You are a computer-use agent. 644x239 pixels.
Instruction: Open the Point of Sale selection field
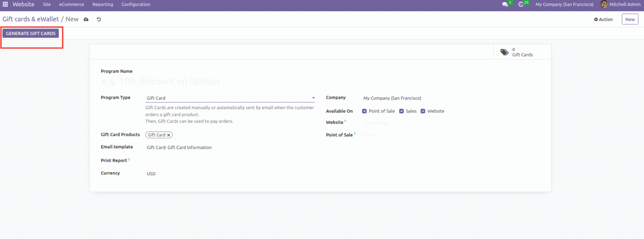pyautogui.click(x=451, y=135)
